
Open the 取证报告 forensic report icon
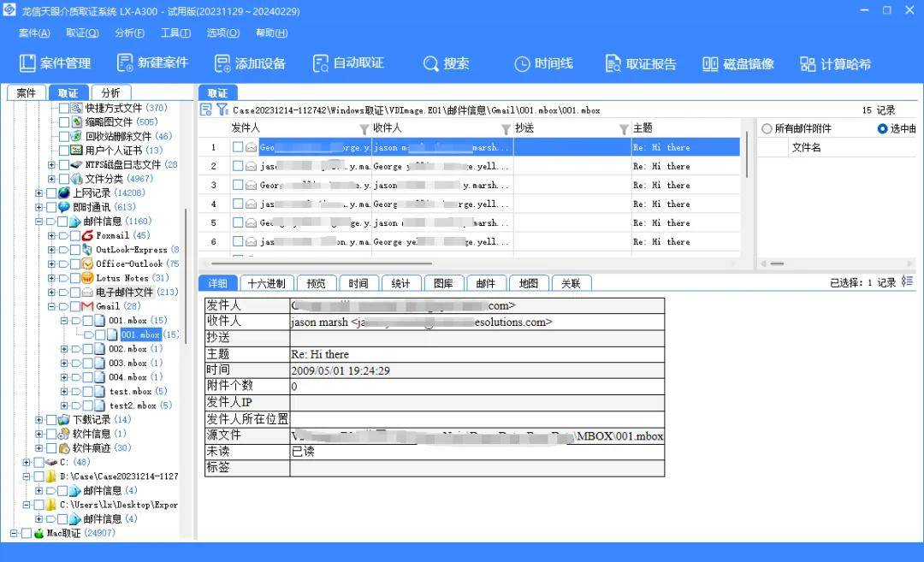click(613, 63)
